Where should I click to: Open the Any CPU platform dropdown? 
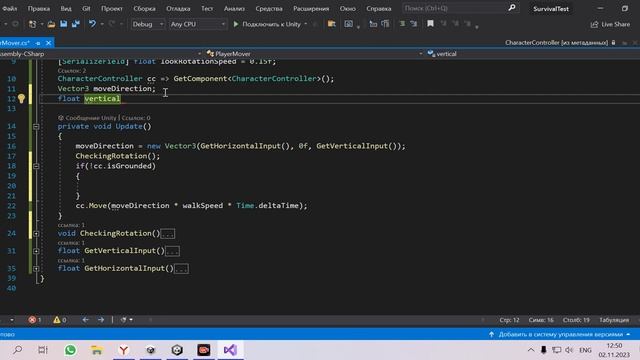pyautogui.click(x=197, y=24)
